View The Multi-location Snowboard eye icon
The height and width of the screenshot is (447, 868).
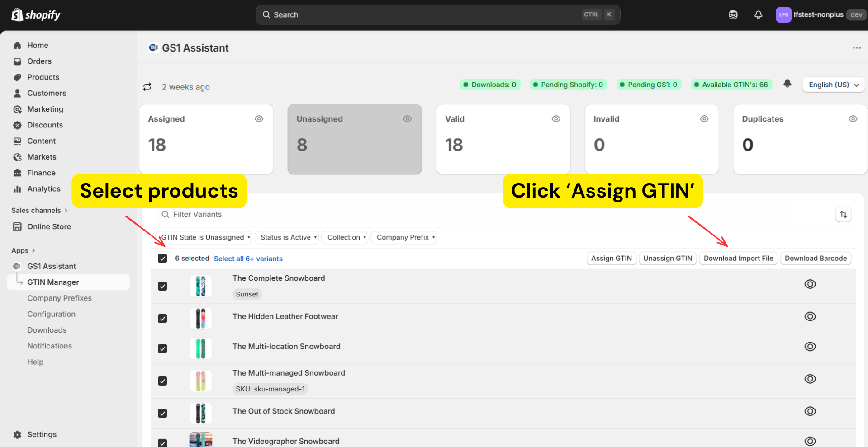(810, 347)
